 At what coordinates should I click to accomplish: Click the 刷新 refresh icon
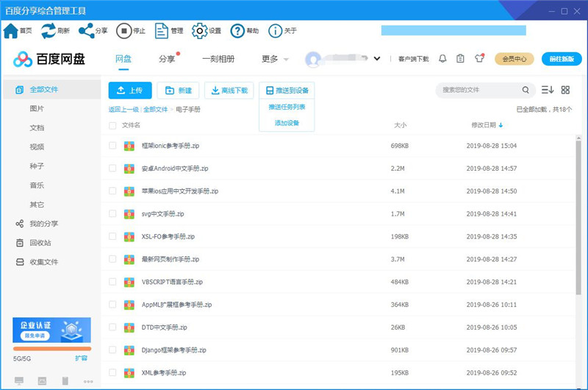click(49, 31)
